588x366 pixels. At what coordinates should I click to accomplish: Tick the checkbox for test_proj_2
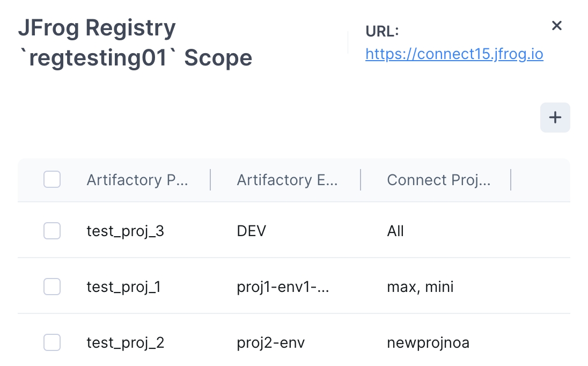click(52, 342)
